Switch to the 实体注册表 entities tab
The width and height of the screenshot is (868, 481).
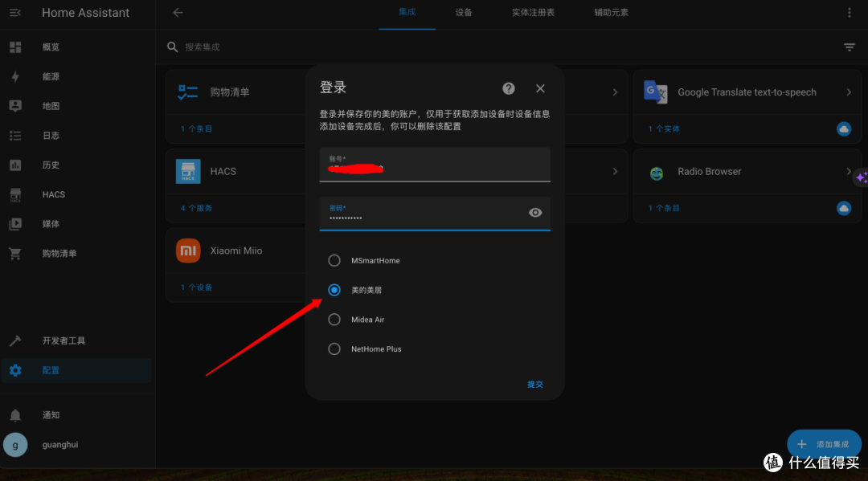[533, 12]
